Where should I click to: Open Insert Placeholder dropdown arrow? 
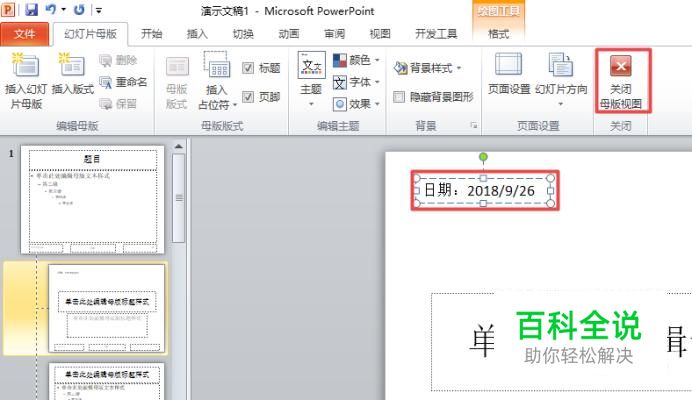click(x=235, y=105)
